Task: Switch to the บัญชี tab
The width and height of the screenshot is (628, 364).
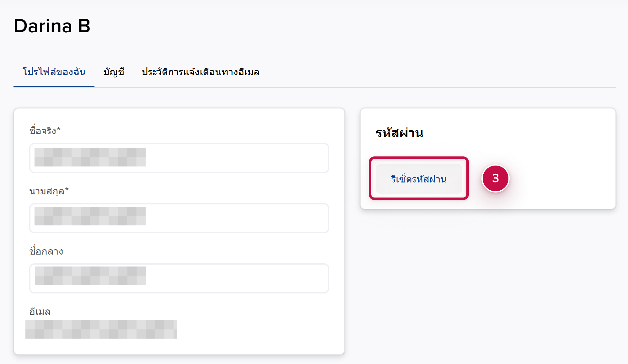Action: (x=114, y=72)
